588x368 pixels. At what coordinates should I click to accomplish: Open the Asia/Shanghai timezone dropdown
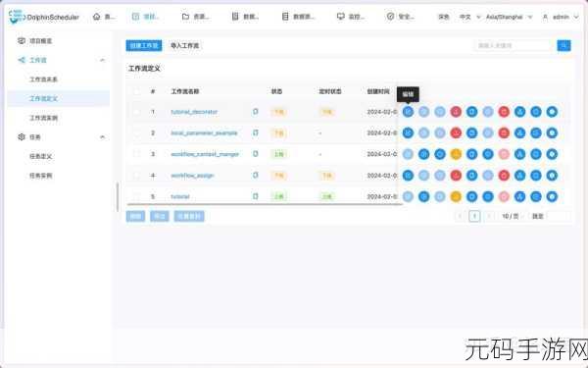click(509, 17)
